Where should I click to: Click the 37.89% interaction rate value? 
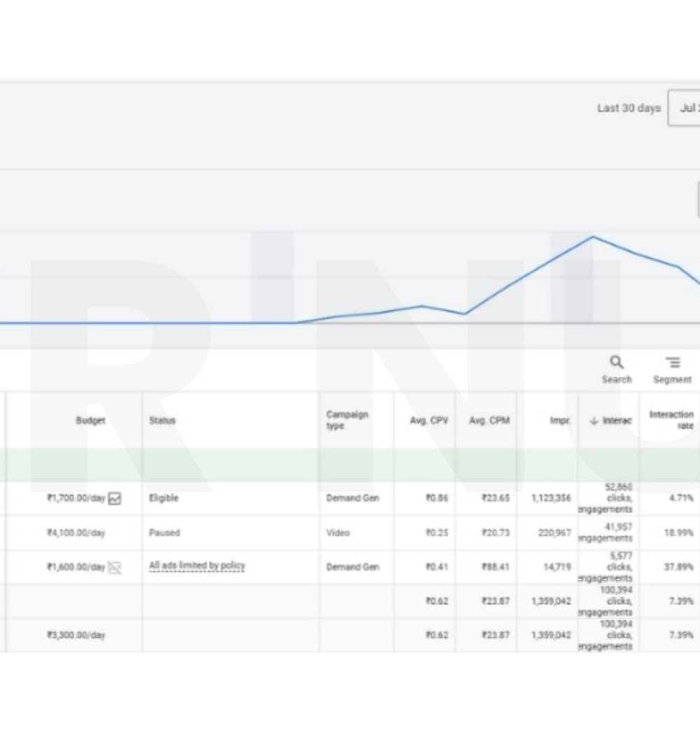point(678,567)
